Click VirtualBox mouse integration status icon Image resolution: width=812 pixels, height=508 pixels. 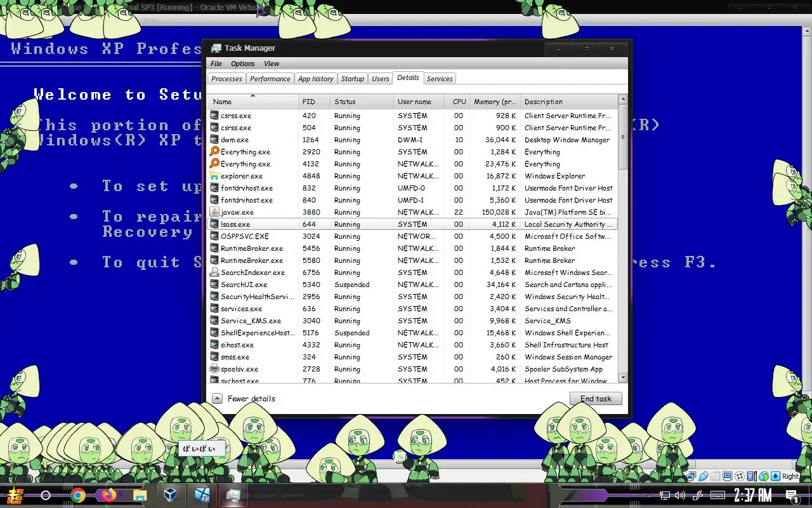[764, 476]
